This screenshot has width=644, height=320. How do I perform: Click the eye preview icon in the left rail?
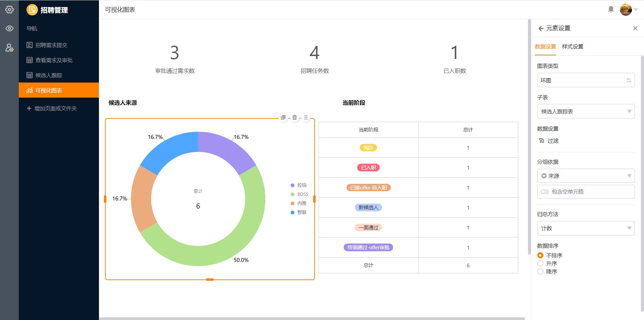pos(10,28)
